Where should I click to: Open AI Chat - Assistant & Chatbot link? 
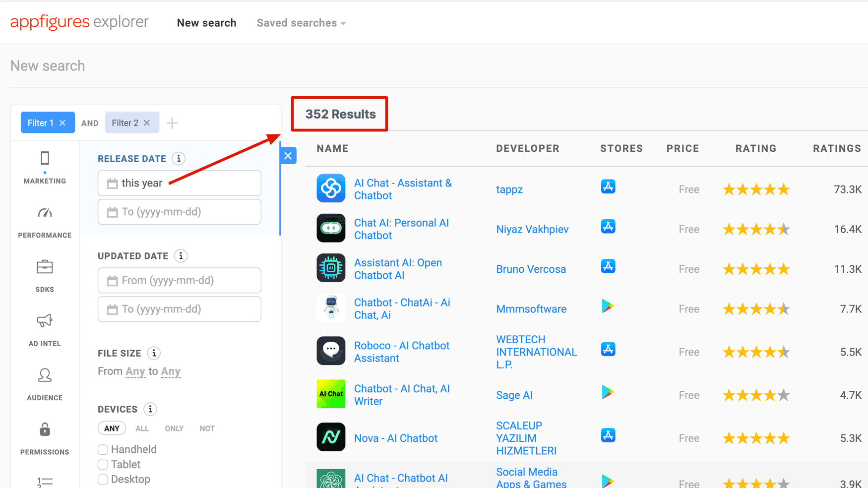(403, 189)
